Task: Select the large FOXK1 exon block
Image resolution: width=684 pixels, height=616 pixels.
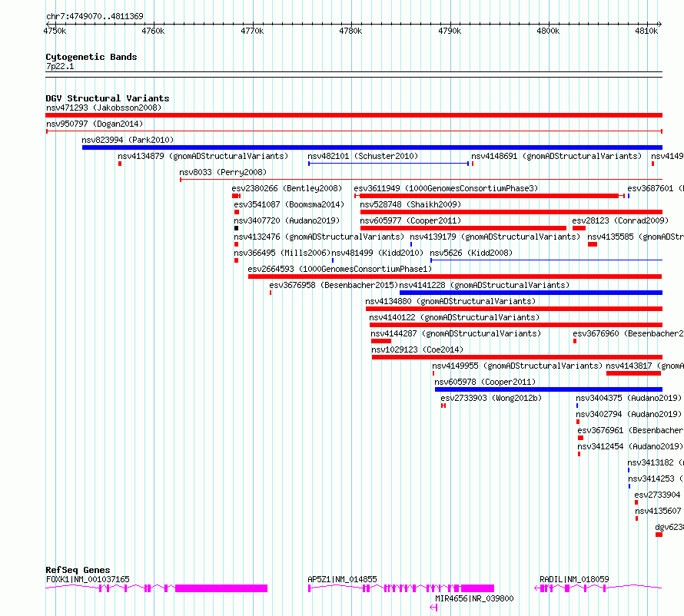Action: 221,588
